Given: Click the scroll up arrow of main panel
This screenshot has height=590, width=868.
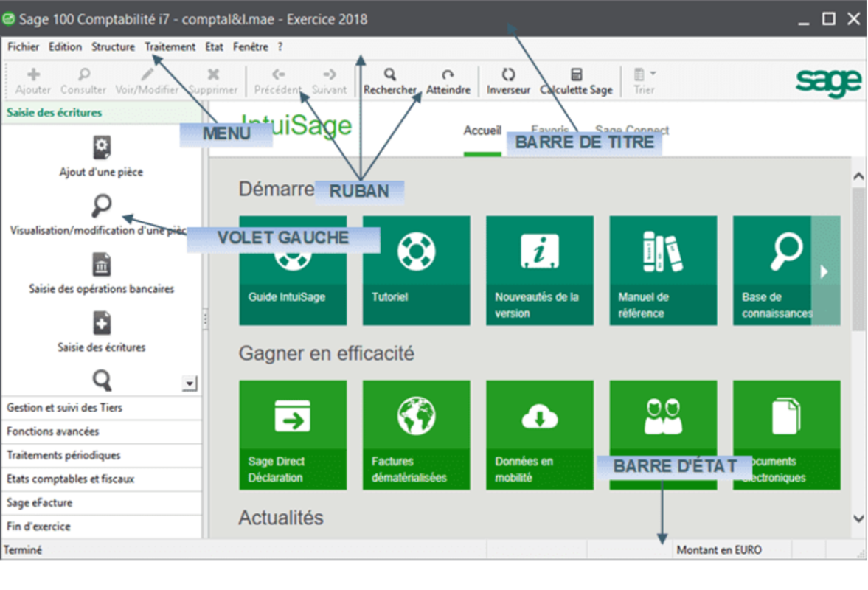Looking at the screenshot, I should click(858, 176).
